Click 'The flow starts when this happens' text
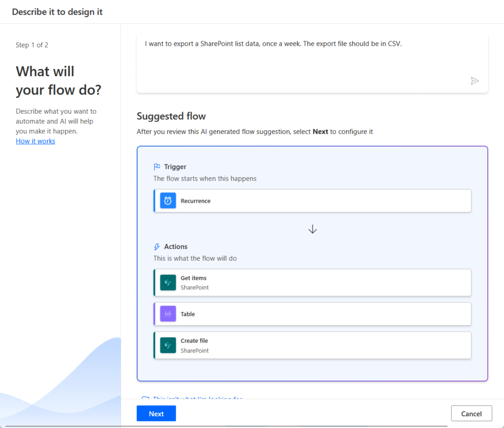 coord(205,178)
